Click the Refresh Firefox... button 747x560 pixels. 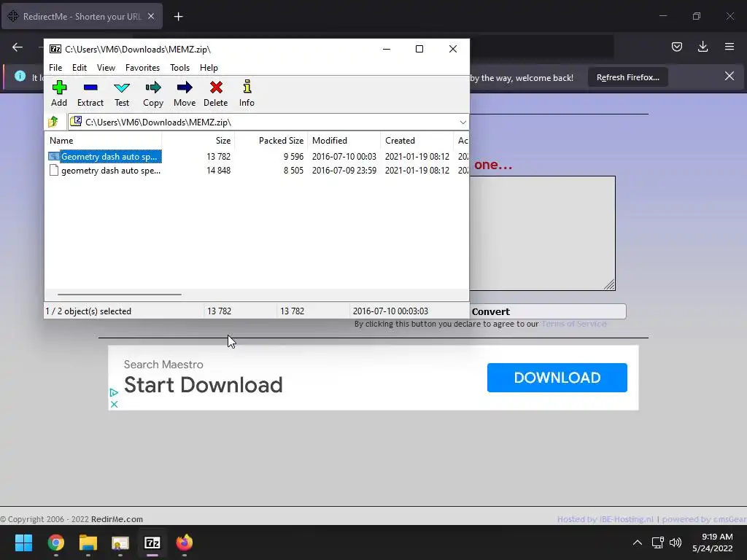click(x=627, y=77)
